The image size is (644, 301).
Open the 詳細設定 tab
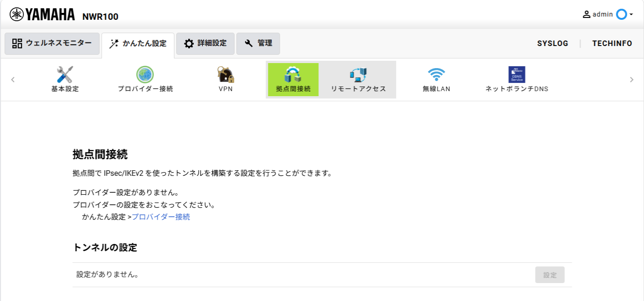(x=205, y=44)
